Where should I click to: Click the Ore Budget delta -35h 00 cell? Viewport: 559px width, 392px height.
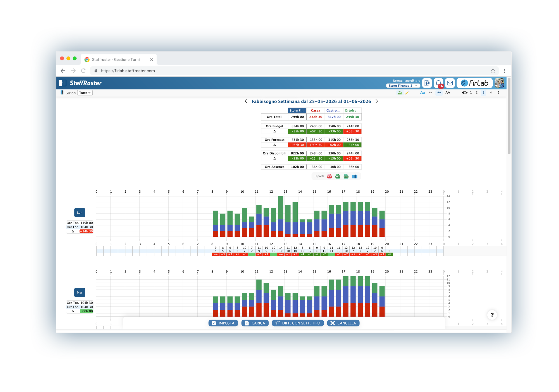pyautogui.click(x=297, y=131)
